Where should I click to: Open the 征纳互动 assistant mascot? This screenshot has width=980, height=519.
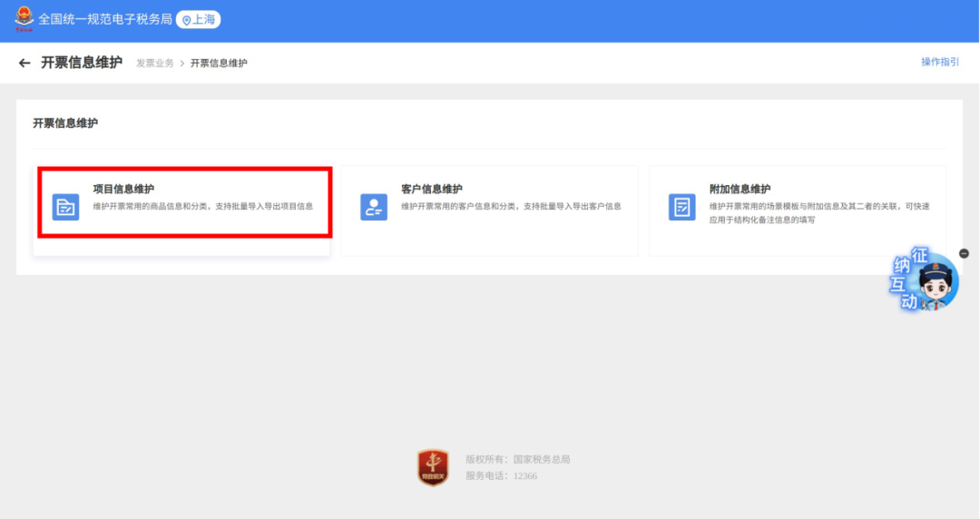[925, 279]
